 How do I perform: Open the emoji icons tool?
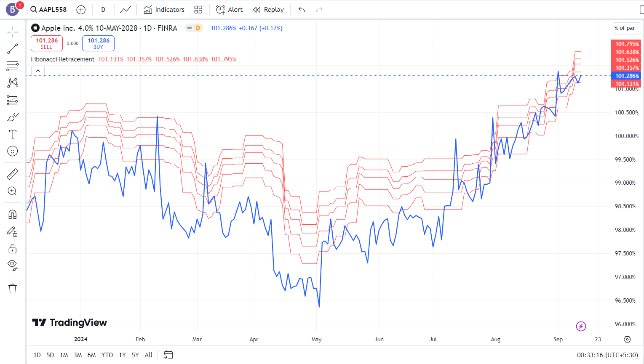13,151
